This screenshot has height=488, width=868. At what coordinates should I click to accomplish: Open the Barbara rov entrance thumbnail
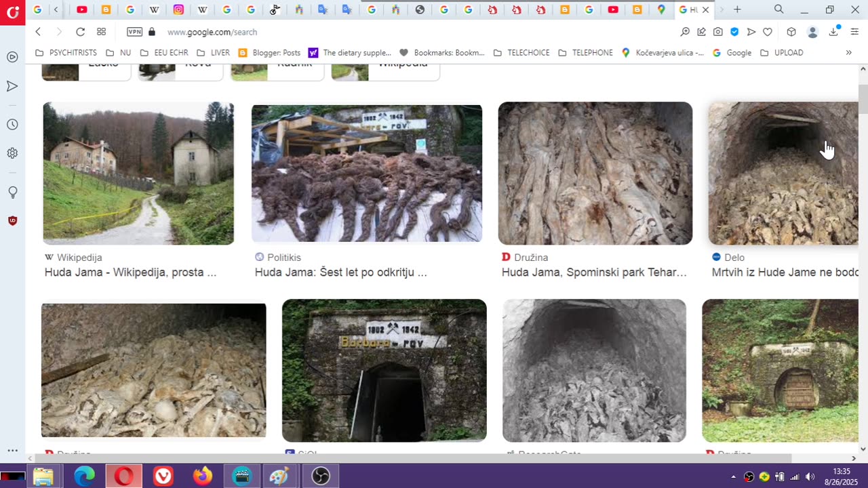tap(384, 370)
